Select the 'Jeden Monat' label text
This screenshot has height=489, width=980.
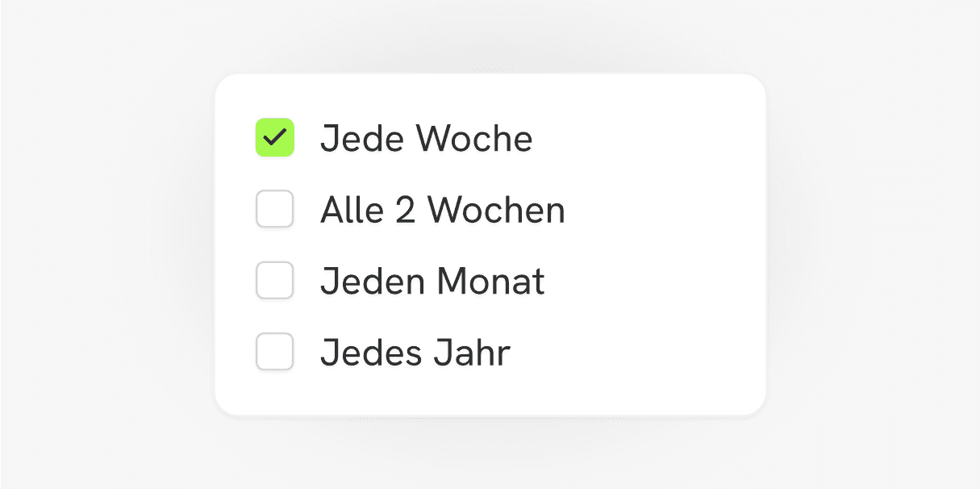(x=433, y=280)
